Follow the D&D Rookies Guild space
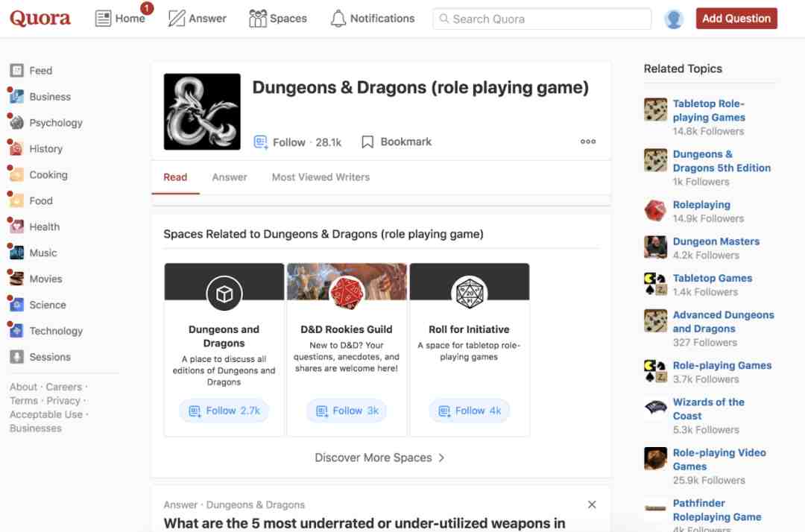Viewport: 805px width, 532px height. pyautogui.click(x=347, y=411)
